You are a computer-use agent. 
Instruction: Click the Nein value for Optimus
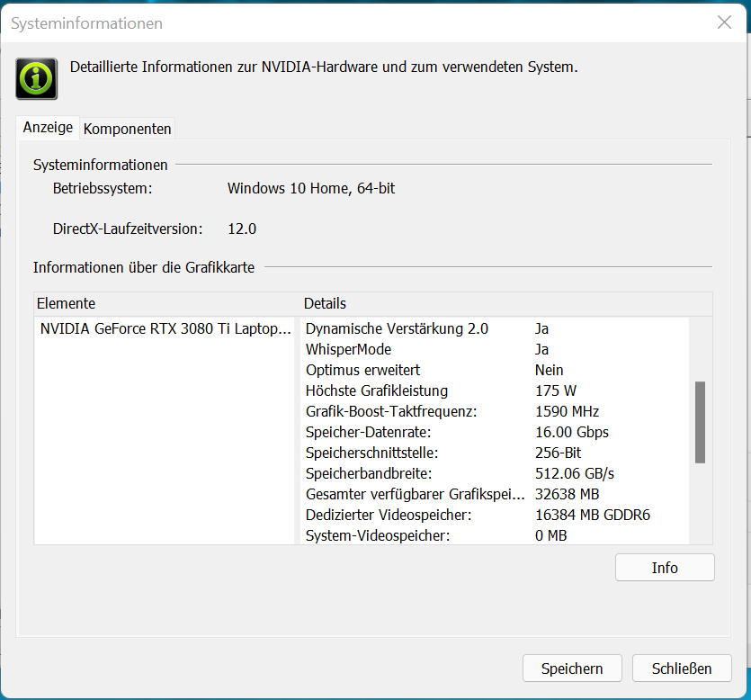coord(549,370)
